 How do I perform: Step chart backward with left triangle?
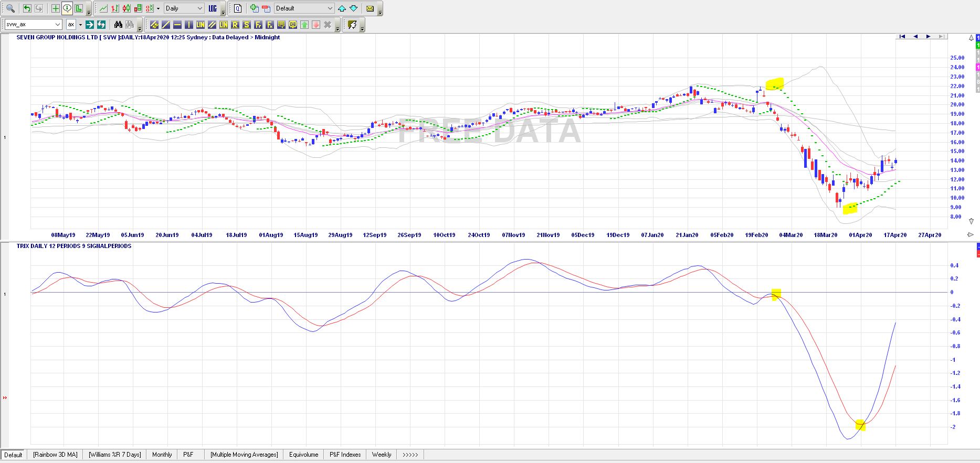[915, 36]
